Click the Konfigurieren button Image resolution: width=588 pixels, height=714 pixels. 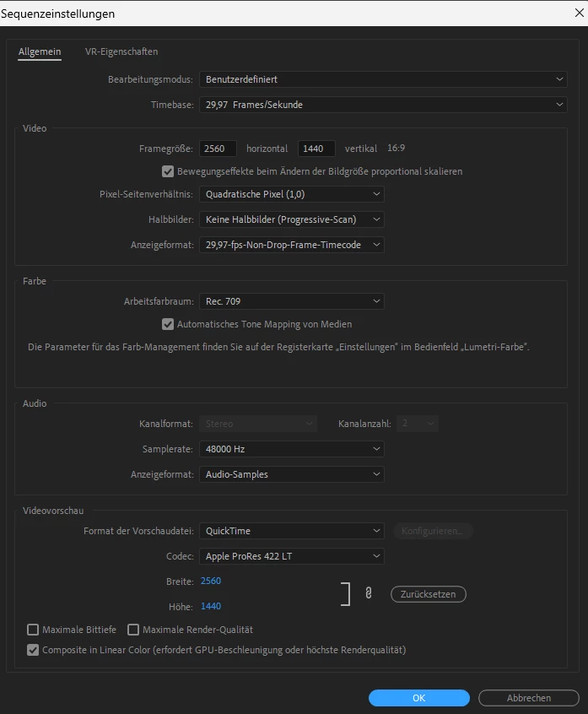pos(433,531)
